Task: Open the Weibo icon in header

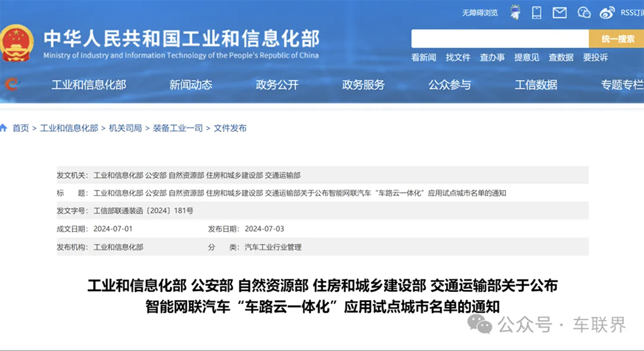Action: point(607,13)
